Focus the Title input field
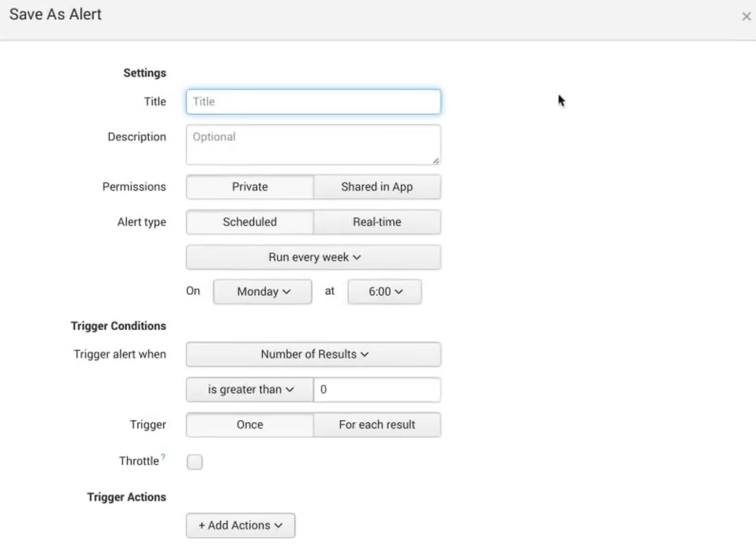 click(x=313, y=101)
